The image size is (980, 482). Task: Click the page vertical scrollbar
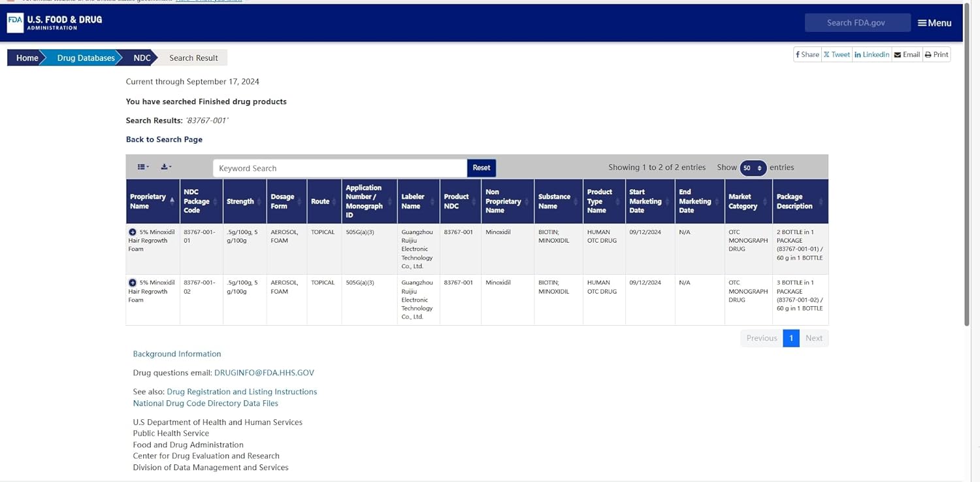tap(967, 164)
